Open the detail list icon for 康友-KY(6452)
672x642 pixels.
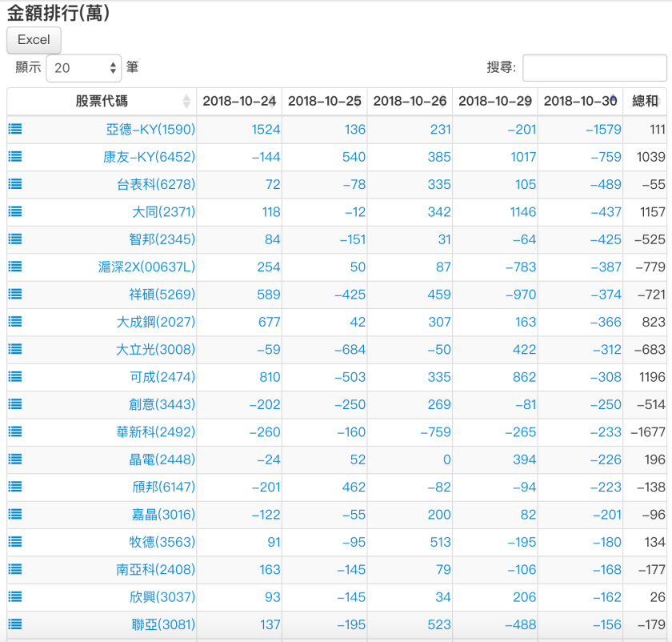(x=14, y=157)
